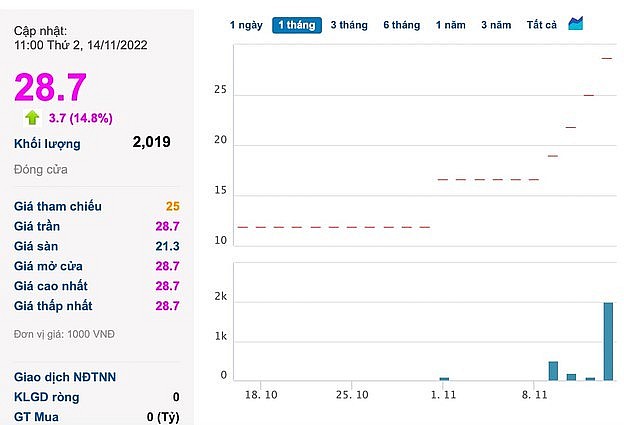
Task: Display the 3 năm chart range
Action: pyautogui.click(x=496, y=24)
